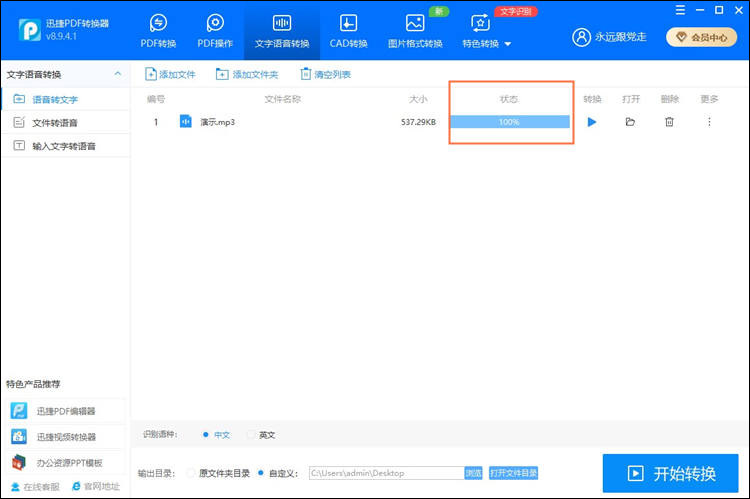The width and height of the screenshot is (750, 499).
Task: Select 中文 recognition language
Action: [216, 435]
